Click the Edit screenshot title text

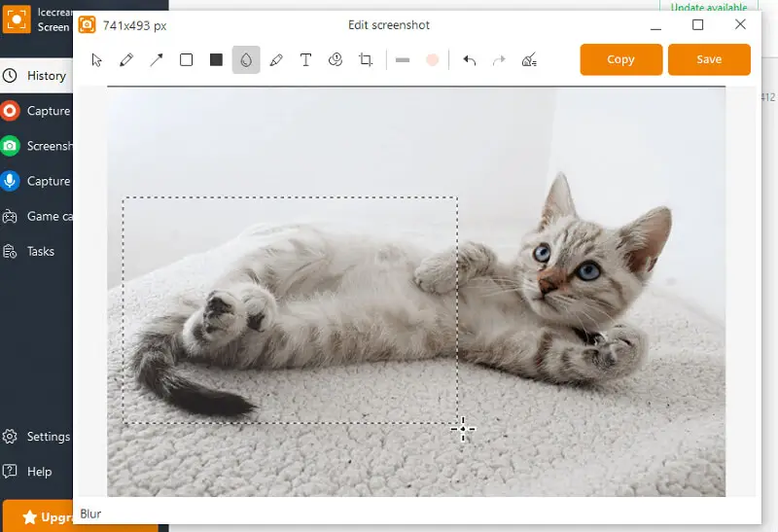(388, 25)
